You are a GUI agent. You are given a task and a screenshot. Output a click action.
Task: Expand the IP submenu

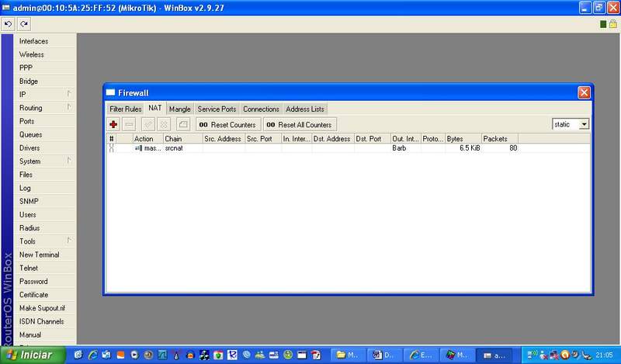point(45,94)
